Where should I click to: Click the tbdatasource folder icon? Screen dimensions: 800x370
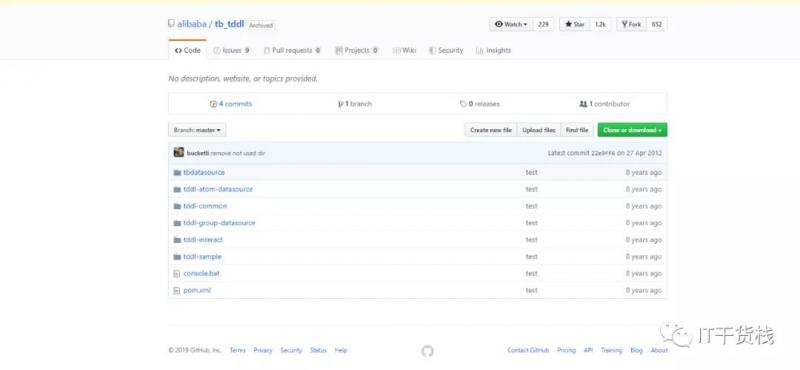[x=177, y=172]
